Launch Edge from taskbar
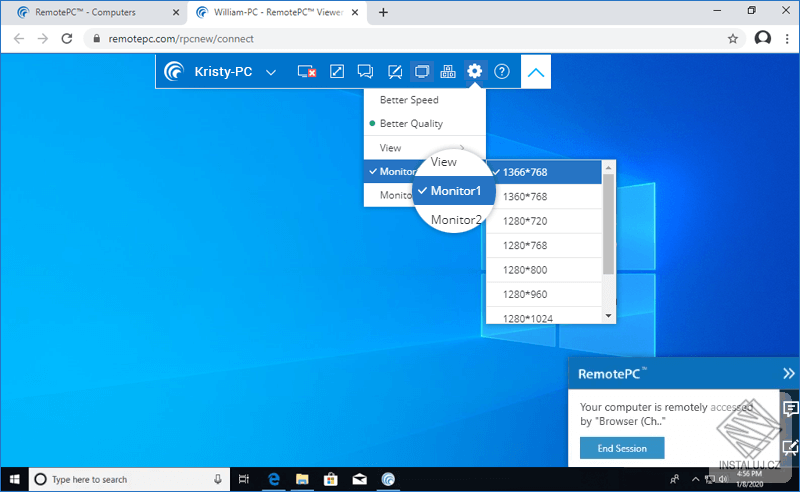Screen dimensions: 800x492 274,479
